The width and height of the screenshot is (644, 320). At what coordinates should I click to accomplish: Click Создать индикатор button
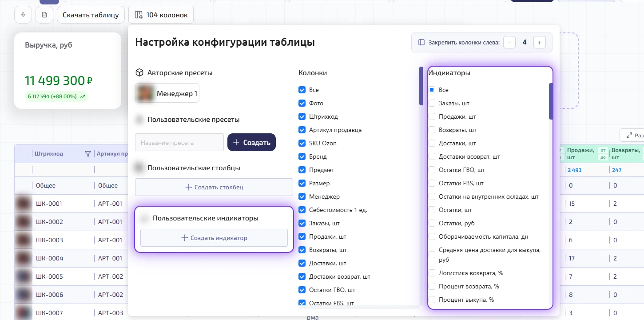214,238
